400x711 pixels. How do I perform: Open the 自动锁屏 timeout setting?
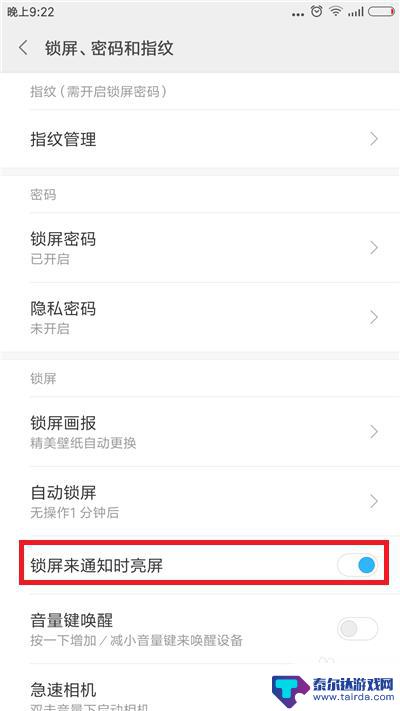pyautogui.click(x=200, y=502)
